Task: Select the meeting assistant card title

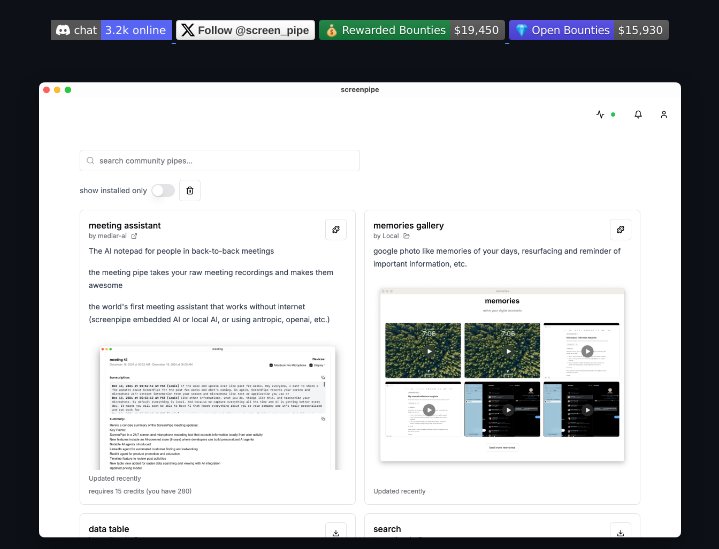Action: (x=124, y=225)
